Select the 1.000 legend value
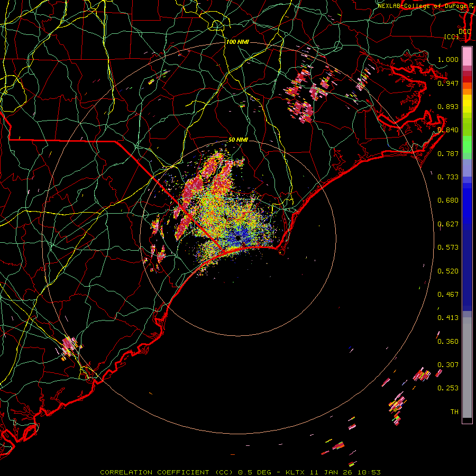476x476 pixels. (x=448, y=59)
